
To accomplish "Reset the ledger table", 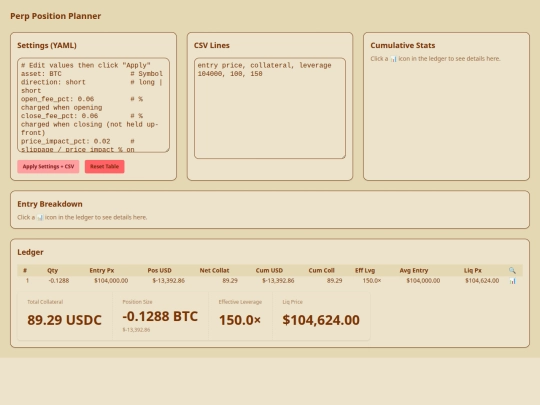I will [104, 167].
